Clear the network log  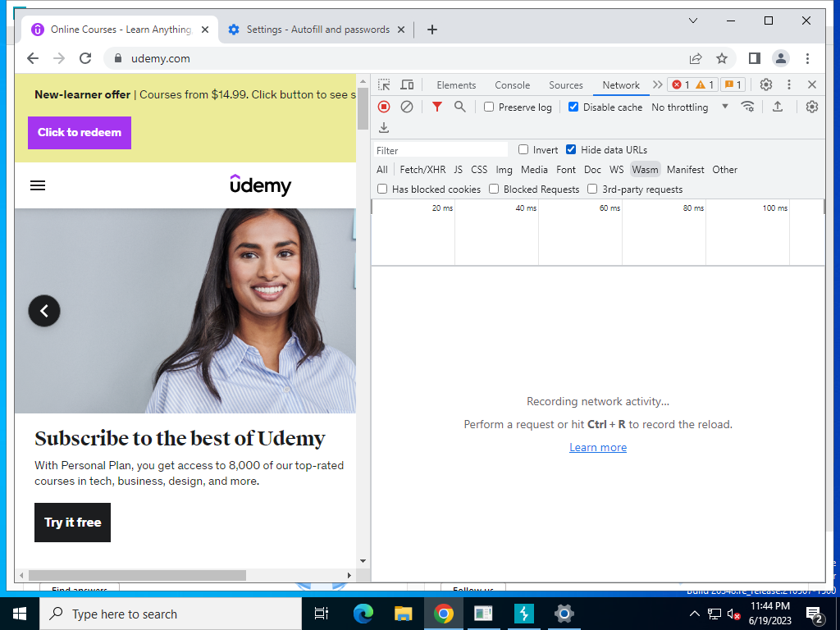pyautogui.click(x=407, y=107)
